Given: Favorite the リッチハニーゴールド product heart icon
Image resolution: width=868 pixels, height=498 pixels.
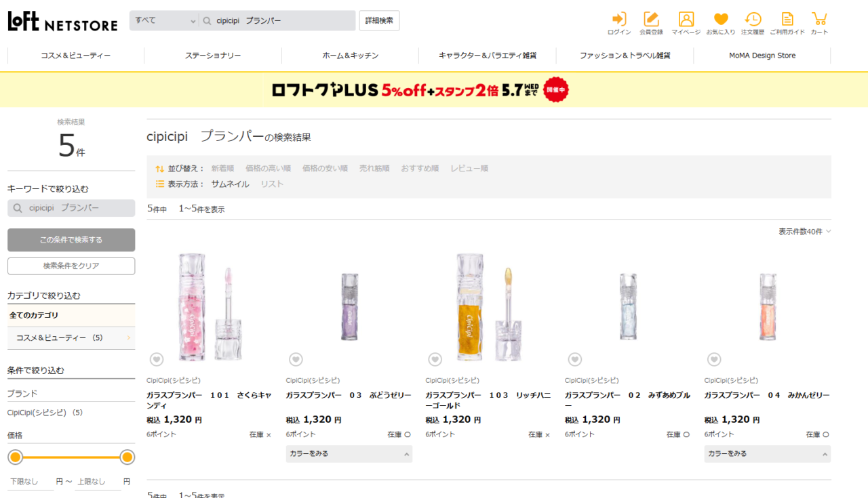Looking at the screenshot, I should [435, 359].
